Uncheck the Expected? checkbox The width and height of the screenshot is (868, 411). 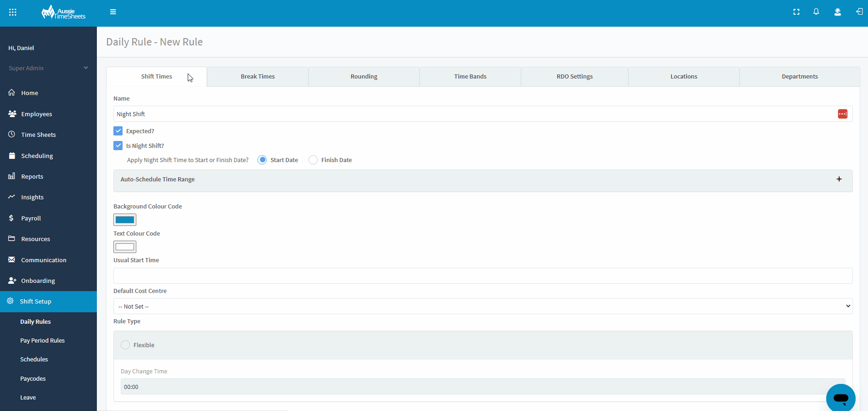click(x=118, y=131)
